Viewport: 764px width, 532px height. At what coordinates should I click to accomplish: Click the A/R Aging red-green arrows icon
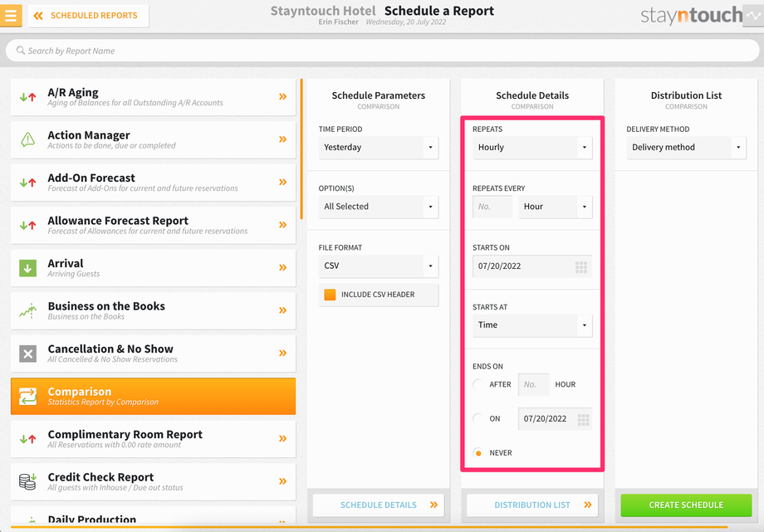coord(27,97)
